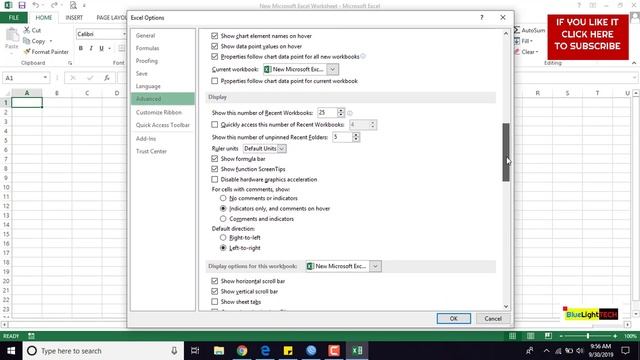Uncheck Show formula bar option
This screenshot has height=360, width=640.
[215, 158]
